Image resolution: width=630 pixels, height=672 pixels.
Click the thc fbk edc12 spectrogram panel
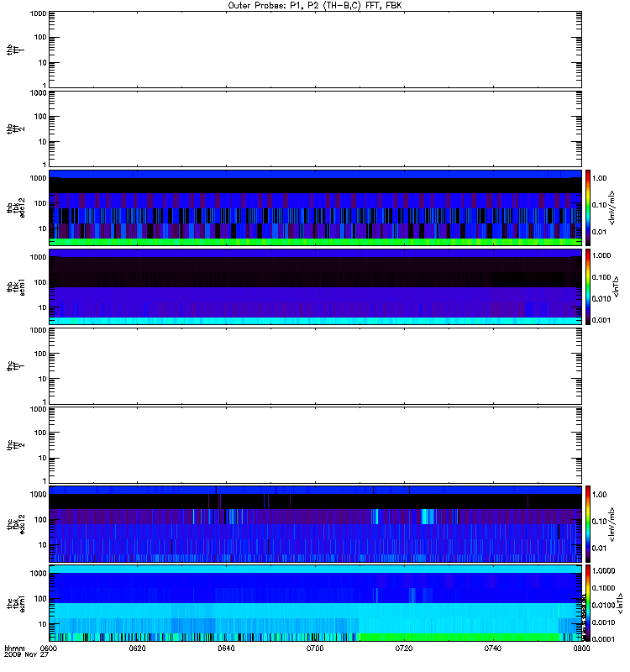coord(315,523)
